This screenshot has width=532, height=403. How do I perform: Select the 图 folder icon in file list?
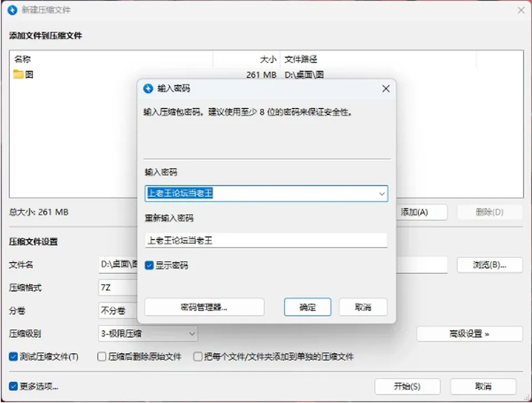18,74
